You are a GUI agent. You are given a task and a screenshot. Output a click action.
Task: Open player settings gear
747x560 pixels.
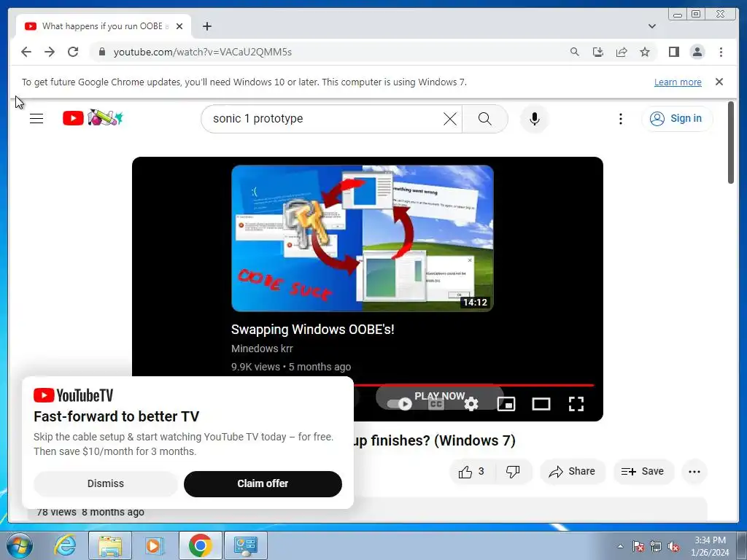pyautogui.click(x=471, y=404)
